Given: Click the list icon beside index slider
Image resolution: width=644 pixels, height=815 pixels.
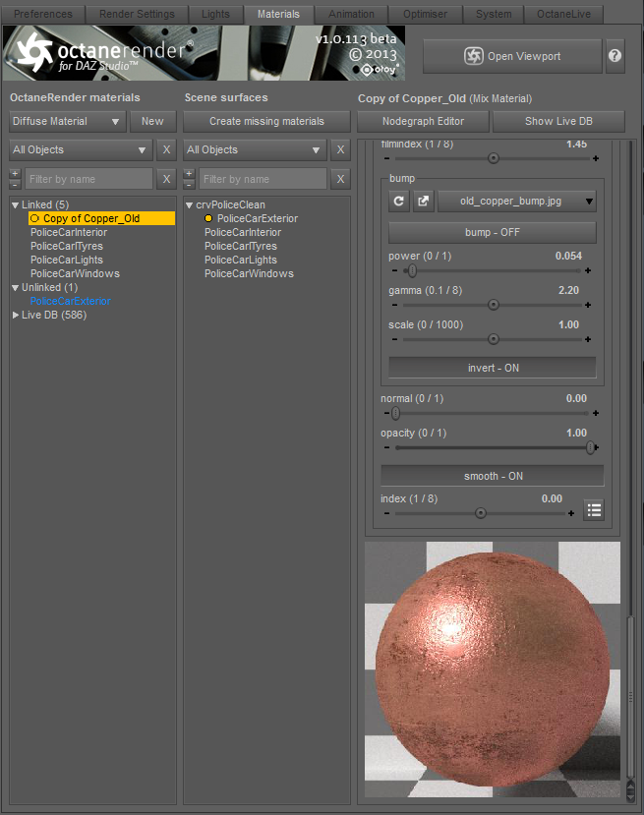Looking at the screenshot, I should coord(594,510).
